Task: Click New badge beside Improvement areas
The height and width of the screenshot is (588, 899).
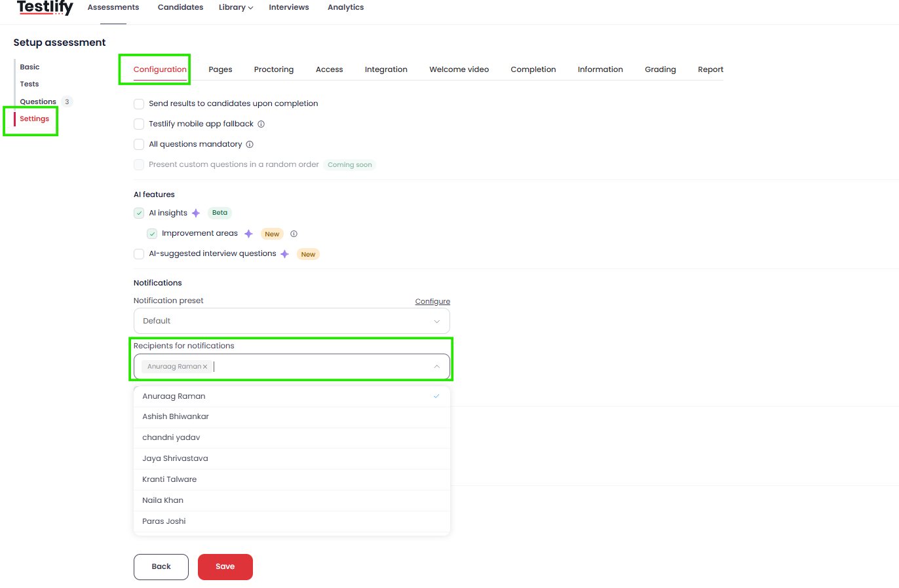Action: [x=272, y=234]
